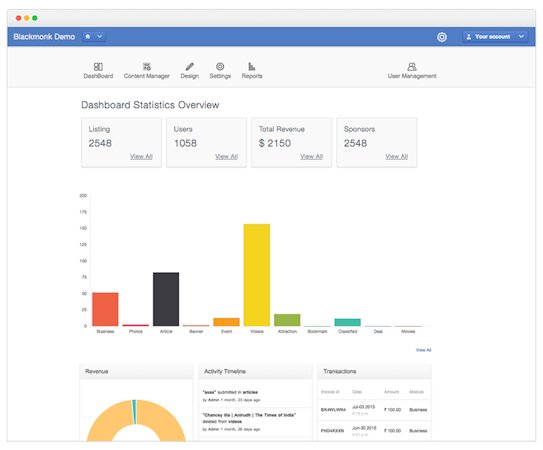Image resolution: width=543 pixels, height=450 pixels.
Task: Click the Movies axis label
Action: [x=408, y=332]
